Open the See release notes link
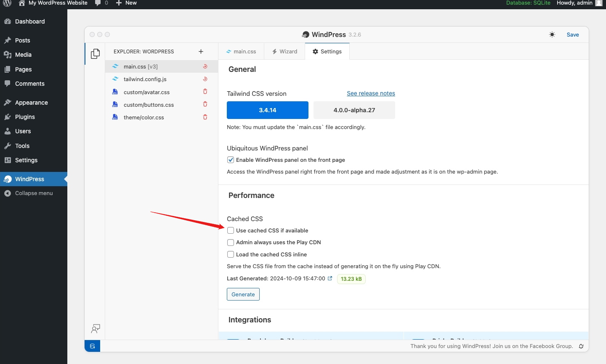606x364 pixels. coord(371,93)
